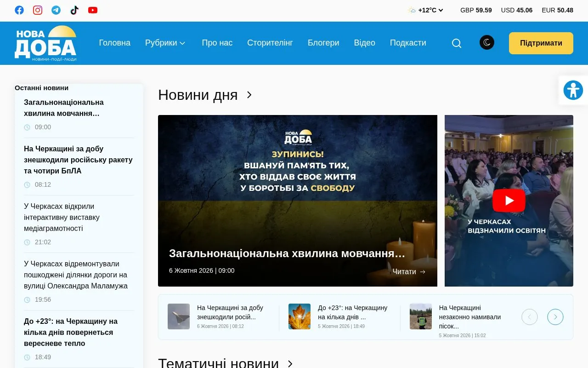The width and height of the screenshot is (588, 368).
Task: Click the EUR 50.48 exchange rate
Action: [x=558, y=10]
